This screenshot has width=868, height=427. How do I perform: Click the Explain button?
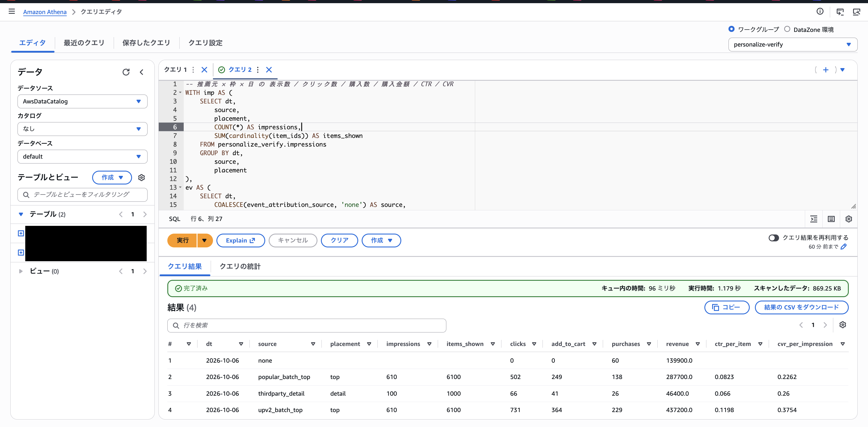pos(240,241)
